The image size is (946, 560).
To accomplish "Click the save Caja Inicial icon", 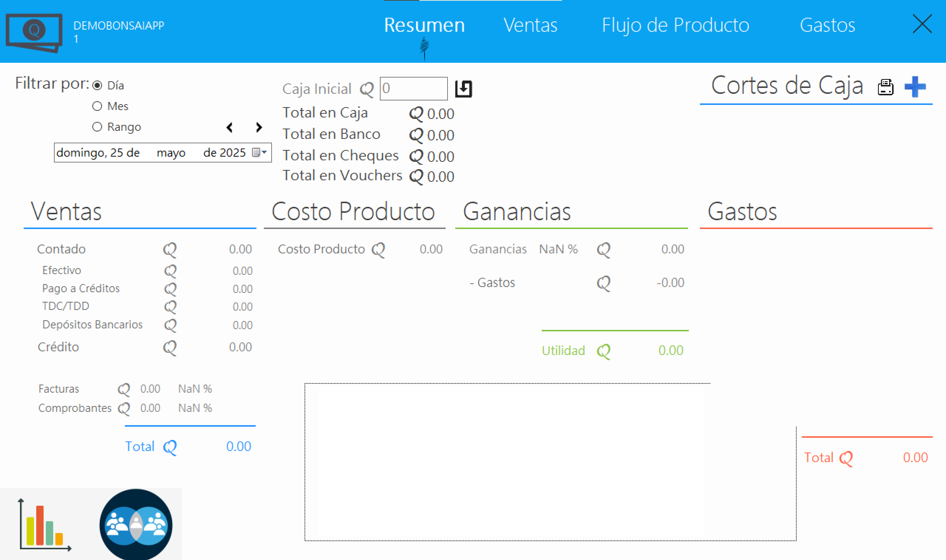I will click(x=463, y=89).
